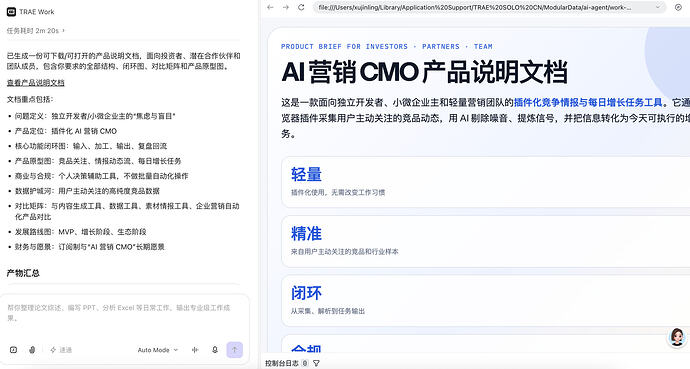
Task: Click 从采集、解析到任务输出 subtitle
Action: 328,311
